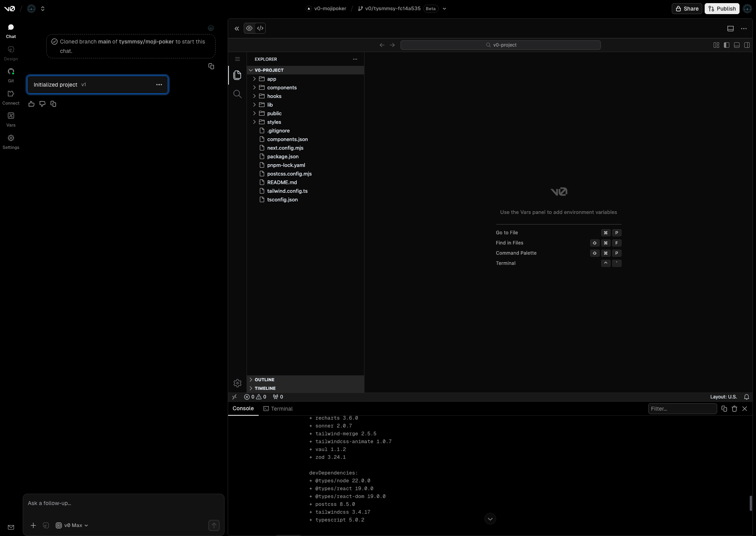Click the thumbs up feedback icon

[31, 104]
